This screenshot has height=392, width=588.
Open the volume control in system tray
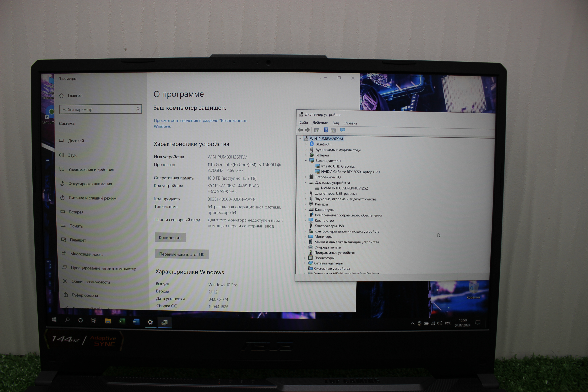click(440, 323)
